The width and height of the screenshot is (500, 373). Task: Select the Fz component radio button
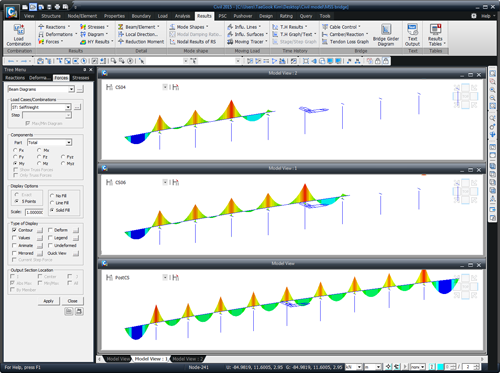[39, 157]
